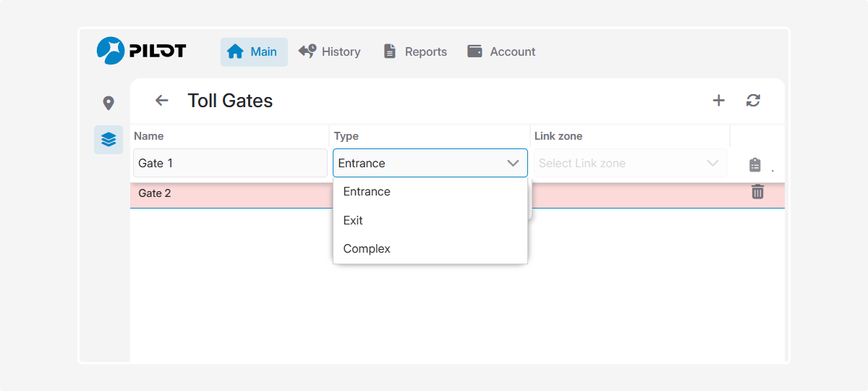Choose Exit from the Type options
The height and width of the screenshot is (391, 868).
(353, 220)
